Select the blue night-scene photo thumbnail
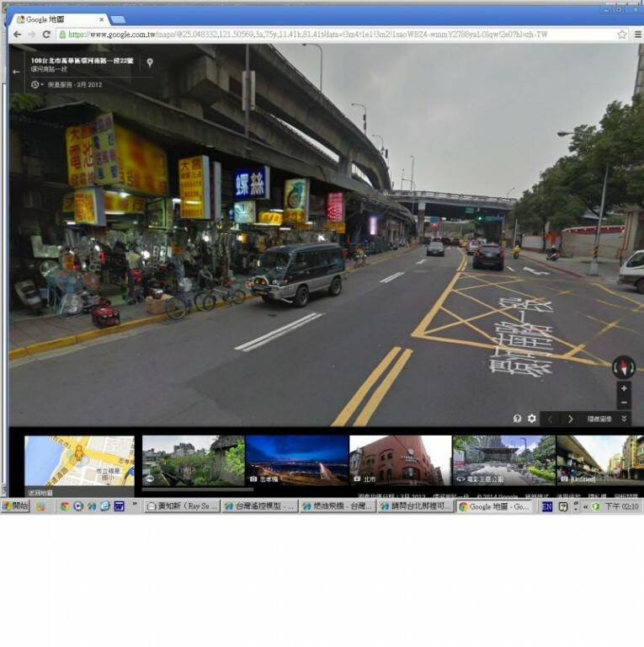Viewport: 644px width, 647px height. point(296,460)
